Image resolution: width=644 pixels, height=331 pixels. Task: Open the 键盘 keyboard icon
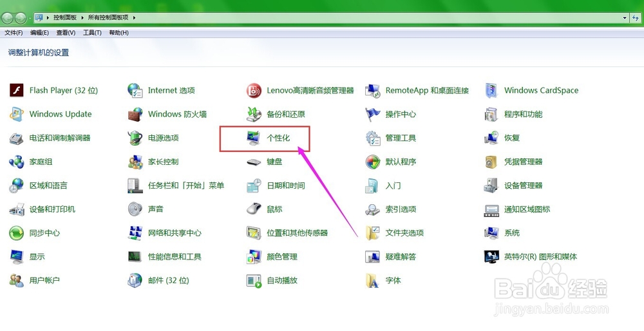tap(254, 162)
